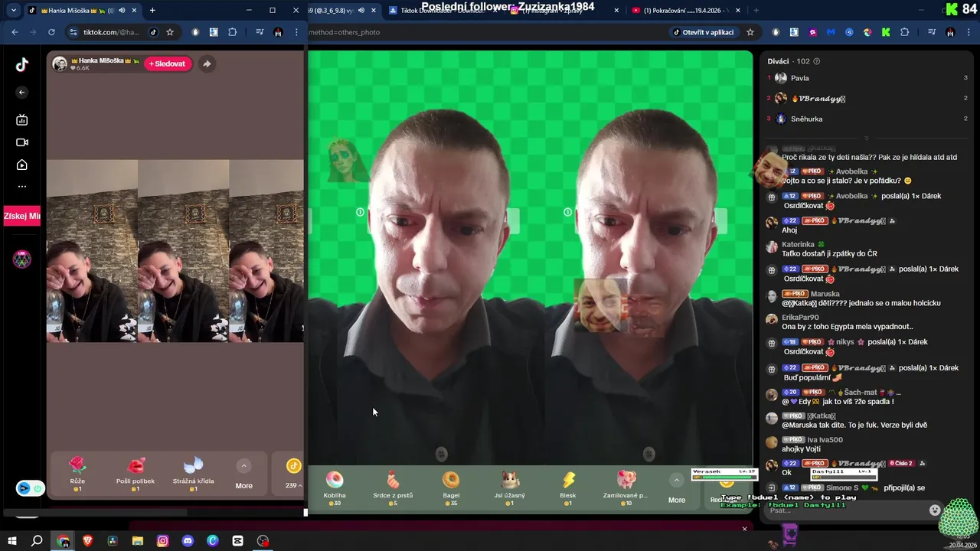
Task: Mute the Hanka Mišoška tab audio
Action: [x=122, y=11]
